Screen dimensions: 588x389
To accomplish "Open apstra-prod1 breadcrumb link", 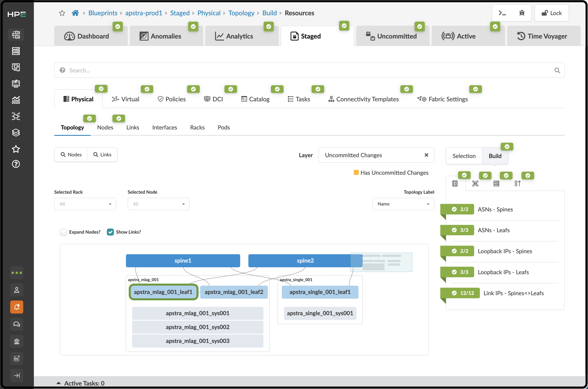I will point(144,13).
